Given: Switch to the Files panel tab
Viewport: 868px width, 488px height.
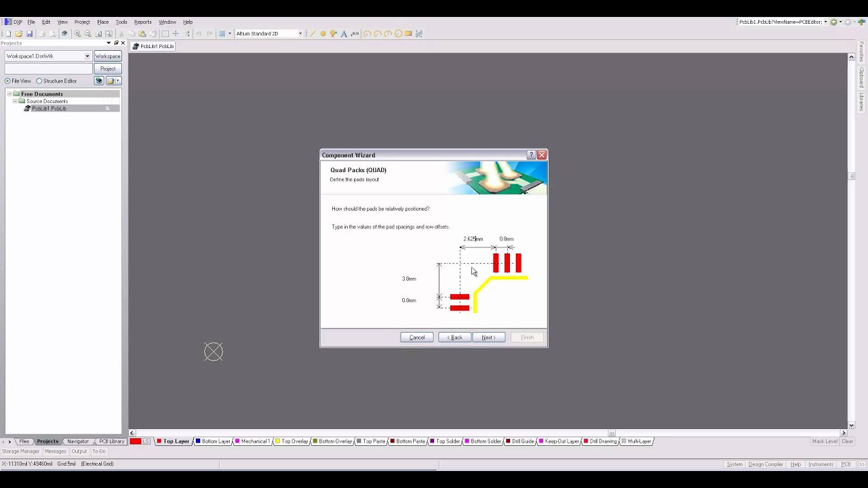Looking at the screenshot, I should pyautogui.click(x=24, y=441).
